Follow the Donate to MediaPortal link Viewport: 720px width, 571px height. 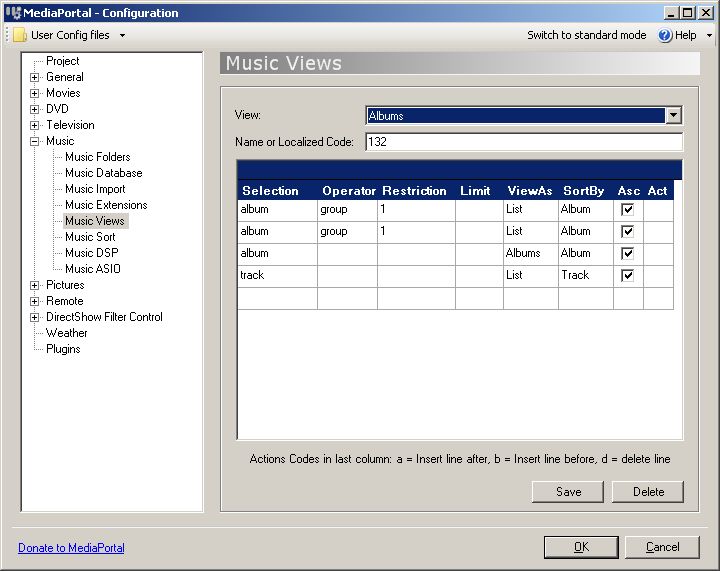[71, 548]
